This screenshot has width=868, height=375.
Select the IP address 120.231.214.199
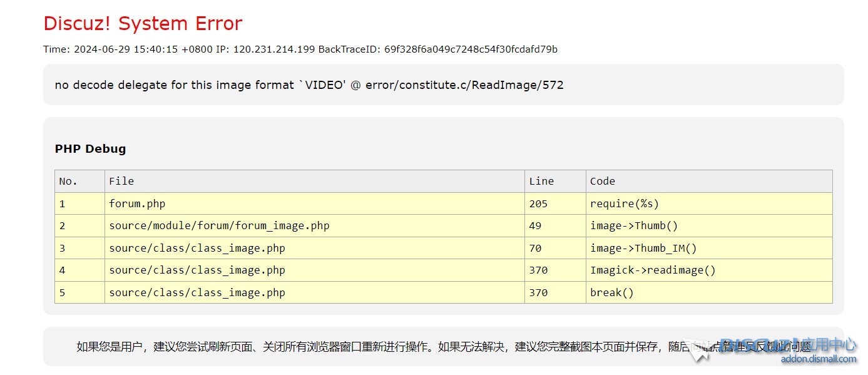click(x=274, y=49)
